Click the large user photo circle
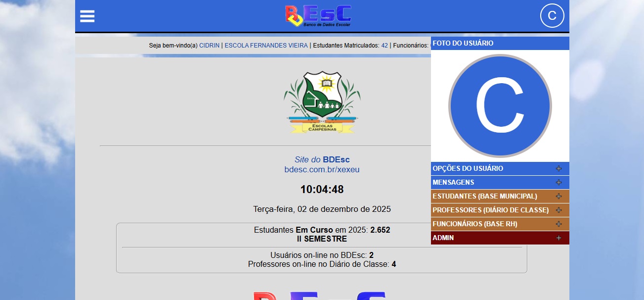644x300 pixels. 500,106
